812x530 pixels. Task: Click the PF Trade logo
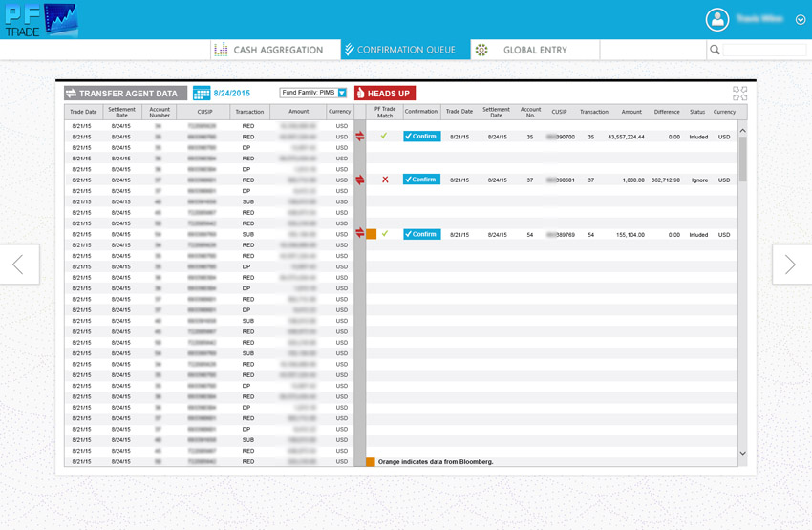tap(40, 20)
